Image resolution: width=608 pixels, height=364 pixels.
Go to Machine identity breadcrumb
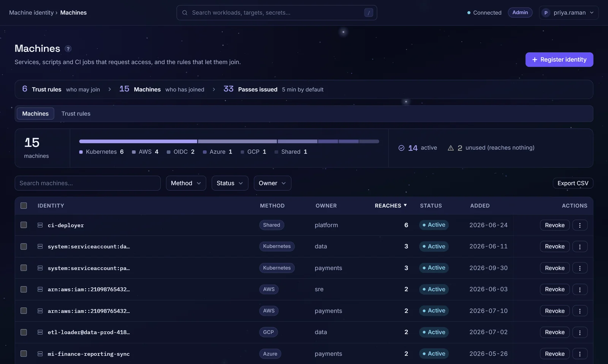click(32, 13)
